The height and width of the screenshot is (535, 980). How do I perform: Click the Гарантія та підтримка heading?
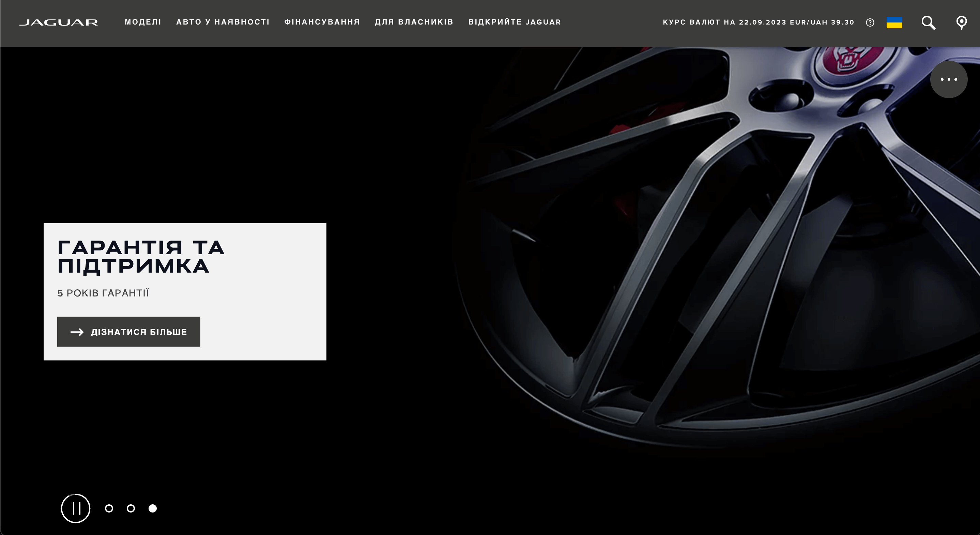[x=141, y=257]
